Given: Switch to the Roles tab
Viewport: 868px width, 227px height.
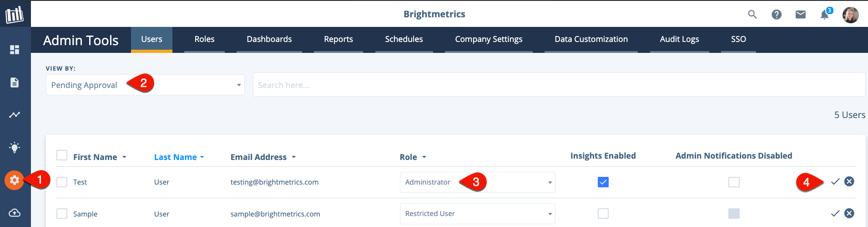Looking at the screenshot, I should point(204,39).
